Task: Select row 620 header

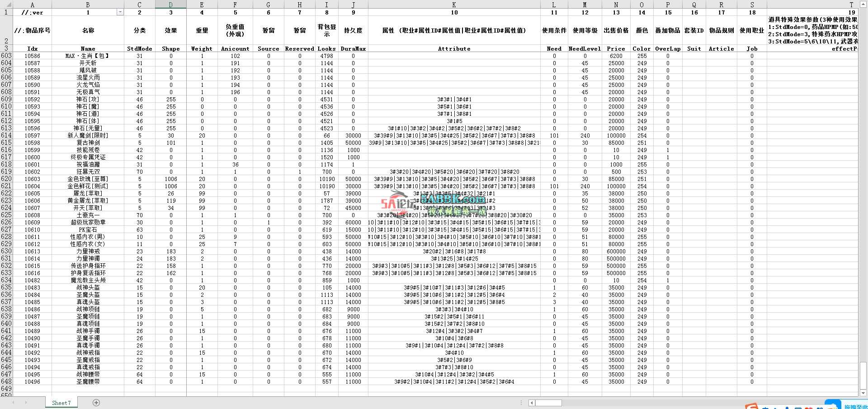Action: 6,179
